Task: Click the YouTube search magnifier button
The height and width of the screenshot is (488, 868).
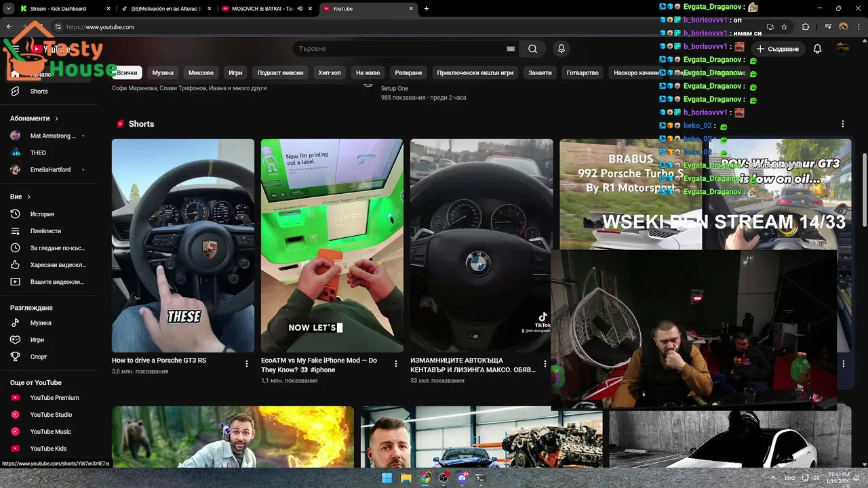Action: point(532,49)
